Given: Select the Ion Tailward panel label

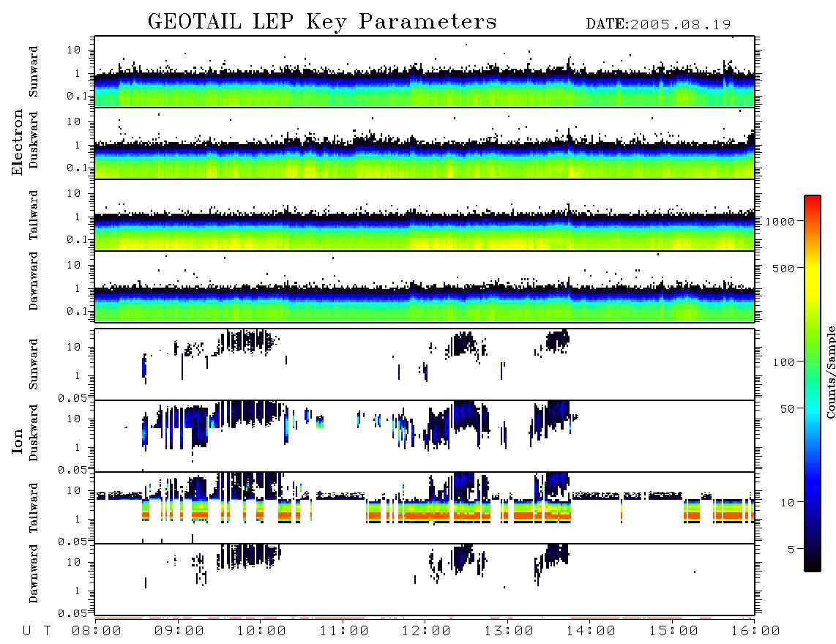Looking at the screenshot, I should (x=34, y=508).
